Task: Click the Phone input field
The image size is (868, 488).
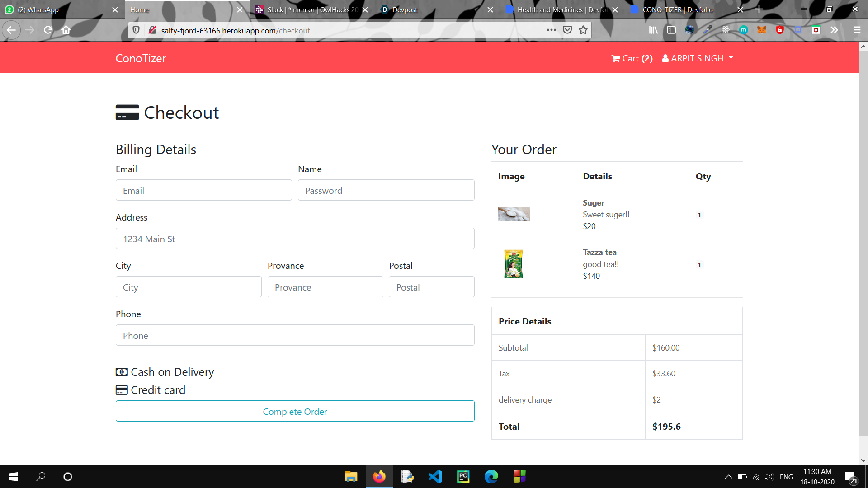Action: [x=295, y=335]
